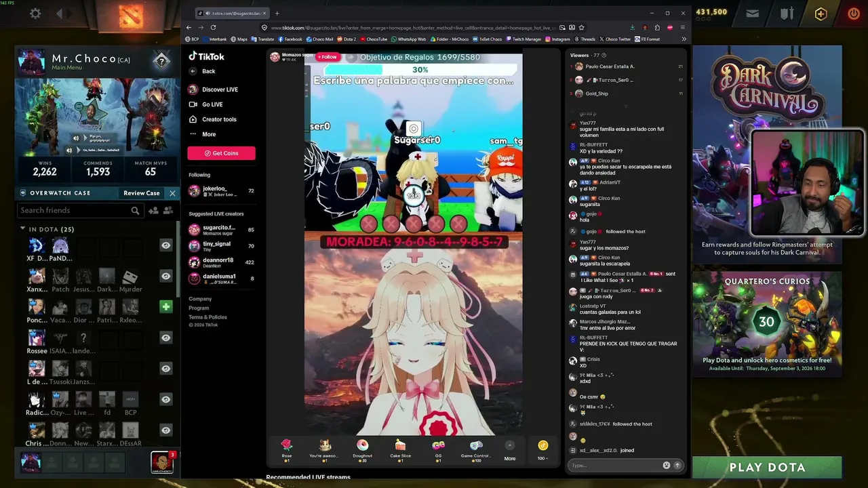This screenshot has width=868, height=488.
Task: Toggle spectate eye for L de party row
Action: pyautogui.click(x=165, y=368)
